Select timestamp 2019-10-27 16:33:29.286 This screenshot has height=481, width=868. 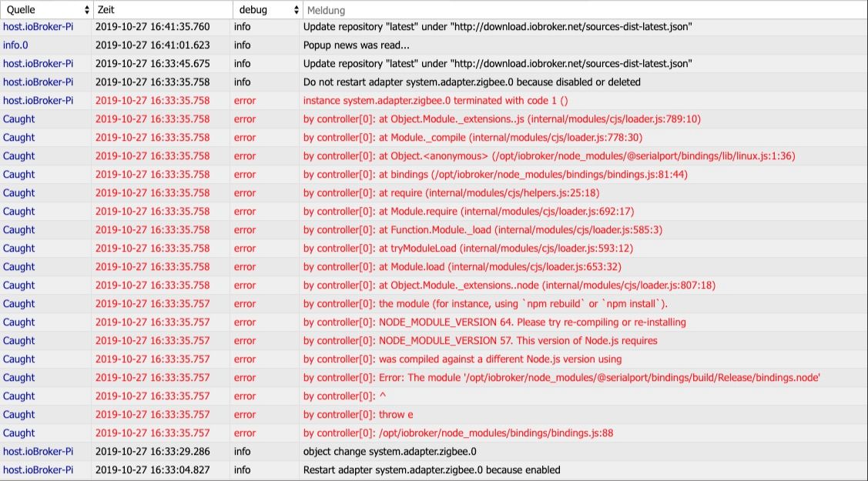[152, 451]
